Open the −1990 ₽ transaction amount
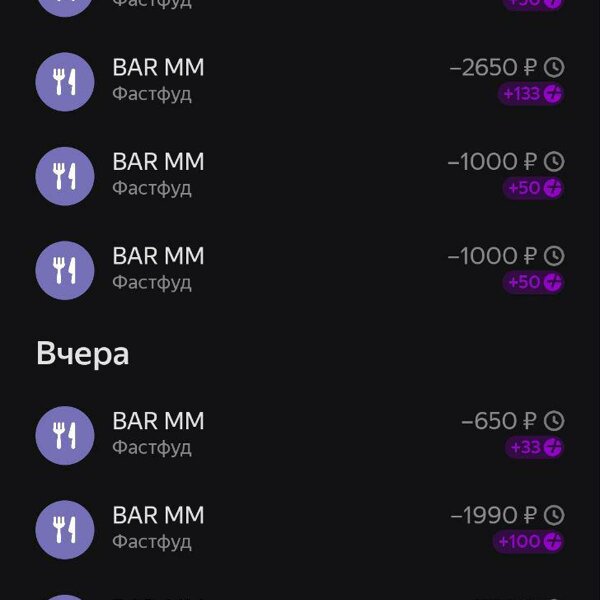This screenshot has height=600, width=600. point(494,515)
